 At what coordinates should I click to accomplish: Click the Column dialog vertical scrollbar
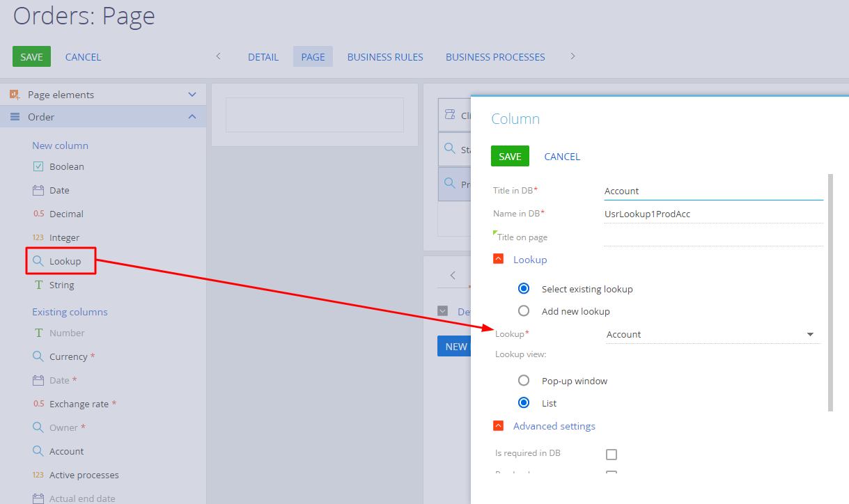click(829, 292)
